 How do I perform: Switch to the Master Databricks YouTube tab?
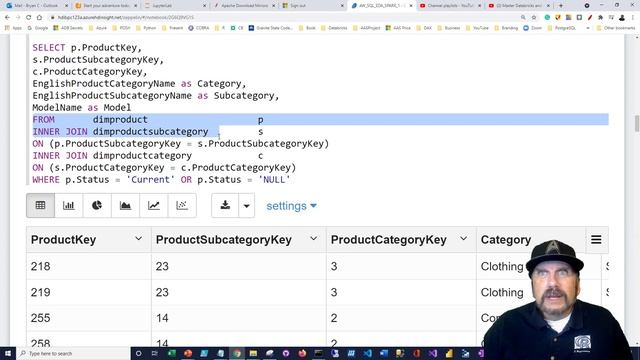[518, 6]
